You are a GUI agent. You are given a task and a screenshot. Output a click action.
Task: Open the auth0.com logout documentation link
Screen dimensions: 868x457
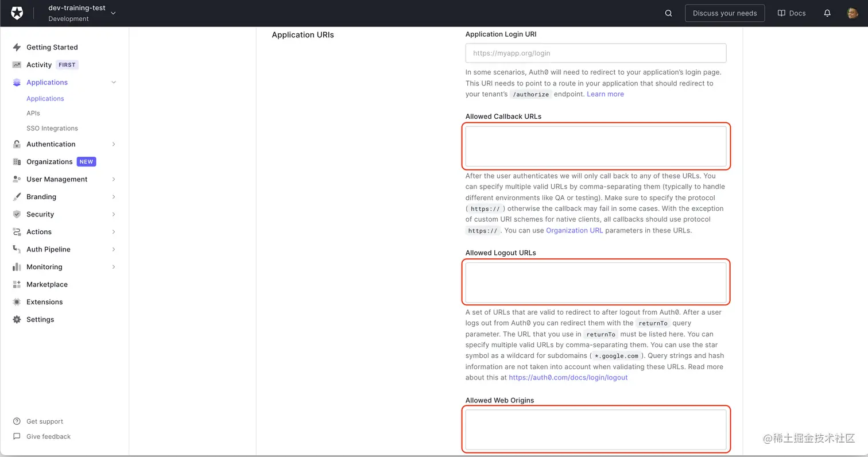point(567,377)
